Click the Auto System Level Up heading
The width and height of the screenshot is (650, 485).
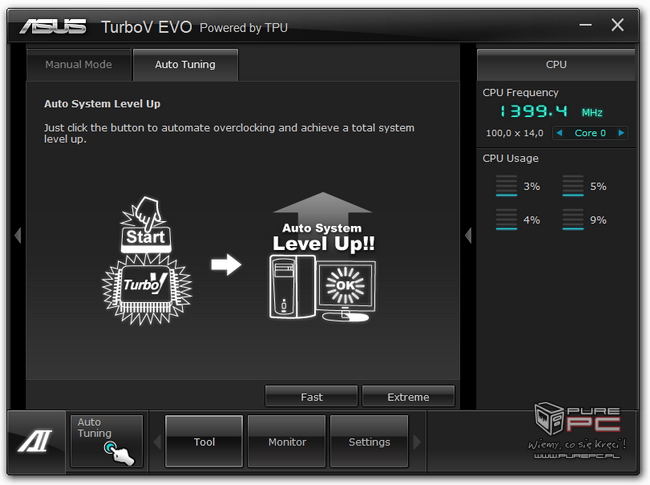[102, 104]
